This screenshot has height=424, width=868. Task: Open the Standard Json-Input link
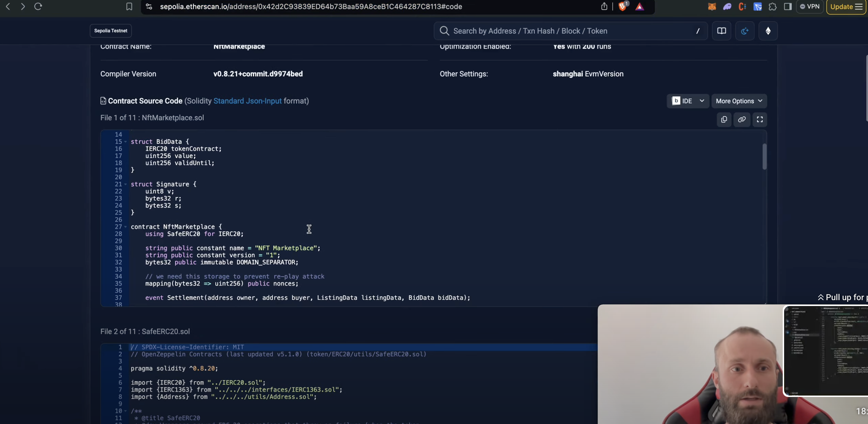(248, 101)
